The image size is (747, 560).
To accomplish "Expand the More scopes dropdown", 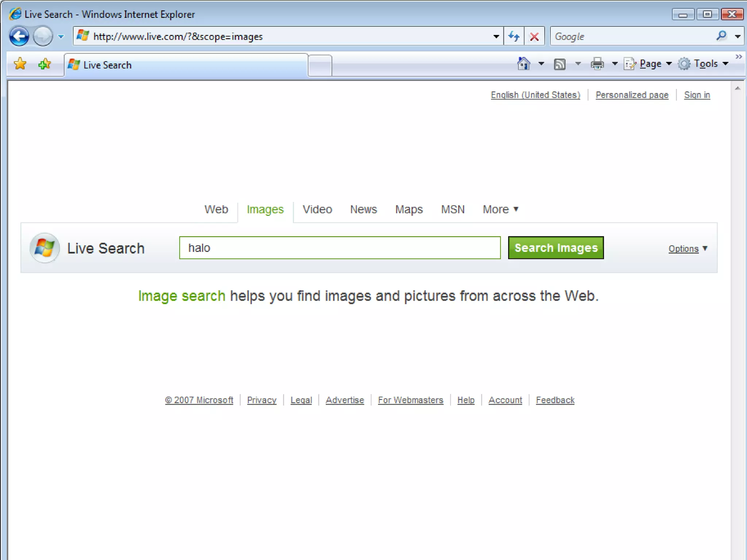I will coord(500,209).
